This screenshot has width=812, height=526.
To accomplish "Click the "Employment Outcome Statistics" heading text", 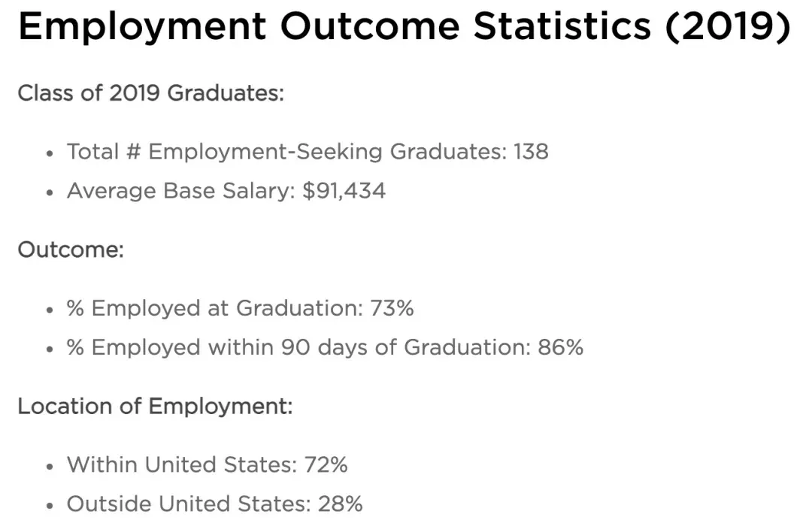I will tap(335, 28).
